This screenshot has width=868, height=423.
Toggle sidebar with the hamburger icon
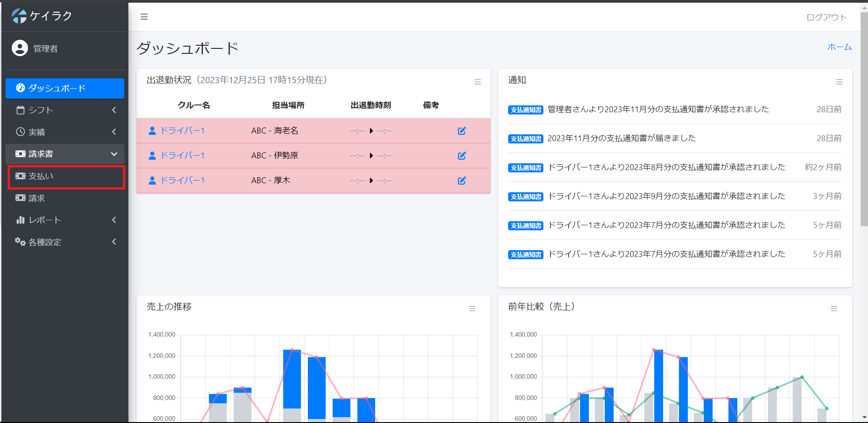tap(144, 17)
